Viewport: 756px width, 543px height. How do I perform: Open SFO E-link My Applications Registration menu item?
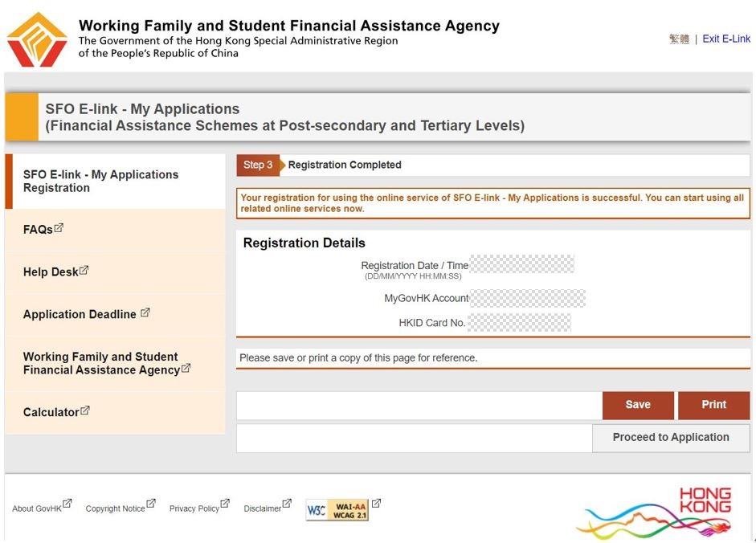click(x=100, y=182)
